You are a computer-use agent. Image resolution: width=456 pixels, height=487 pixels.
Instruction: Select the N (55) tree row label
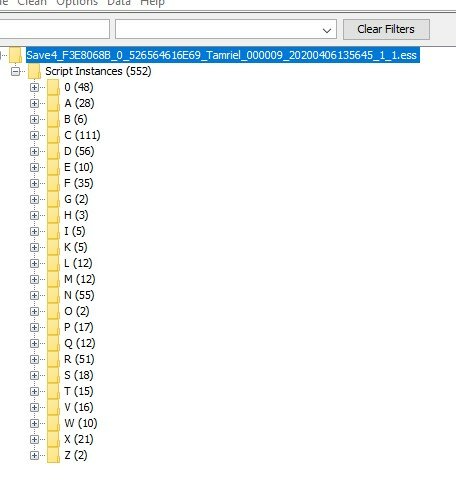pyautogui.click(x=79, y=295)
